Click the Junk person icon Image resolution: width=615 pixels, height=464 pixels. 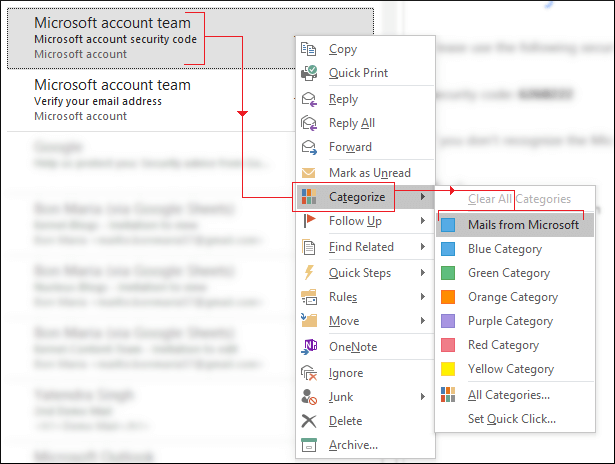309,397
